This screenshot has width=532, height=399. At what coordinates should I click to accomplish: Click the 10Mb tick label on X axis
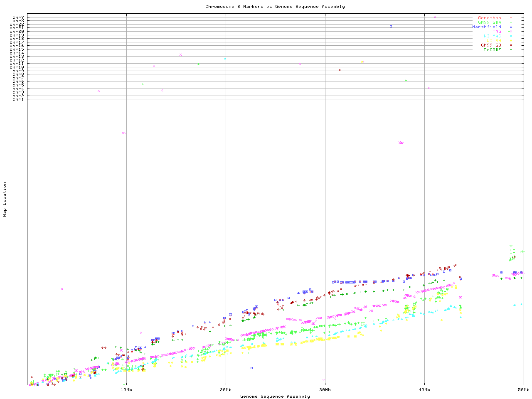coord(126,389)
